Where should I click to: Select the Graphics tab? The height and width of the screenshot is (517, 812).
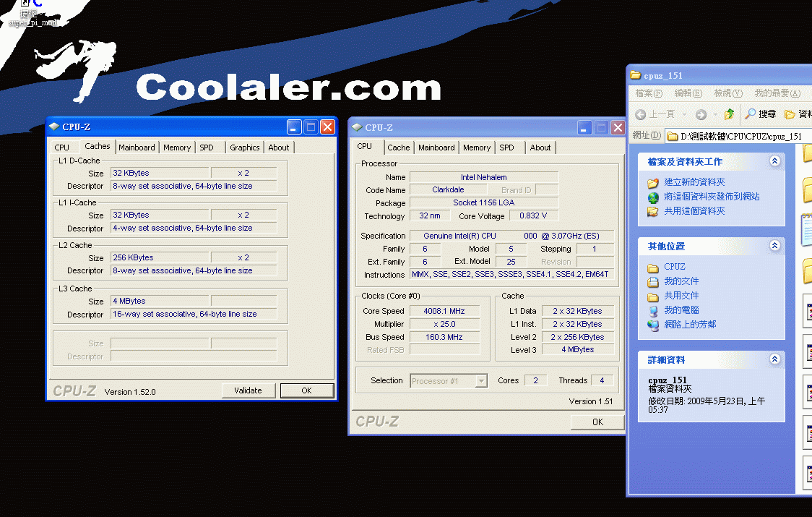[x=244, y=148]
